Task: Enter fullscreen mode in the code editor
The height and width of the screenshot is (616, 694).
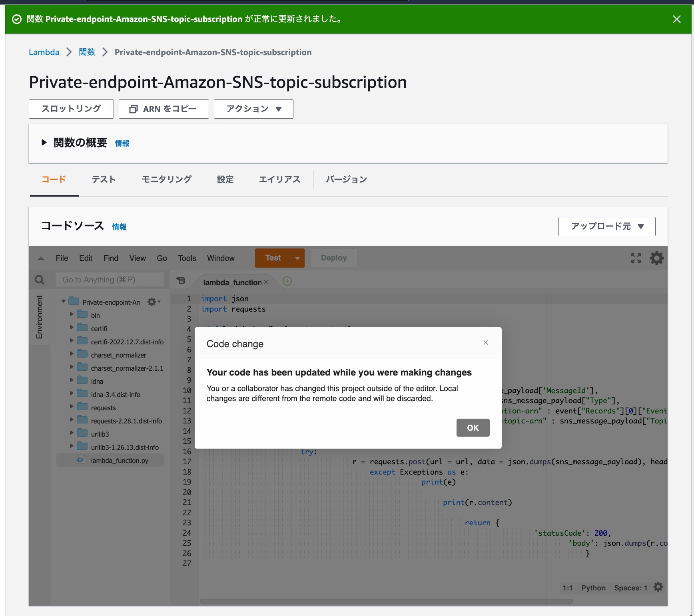Action: tap(636, 258)
